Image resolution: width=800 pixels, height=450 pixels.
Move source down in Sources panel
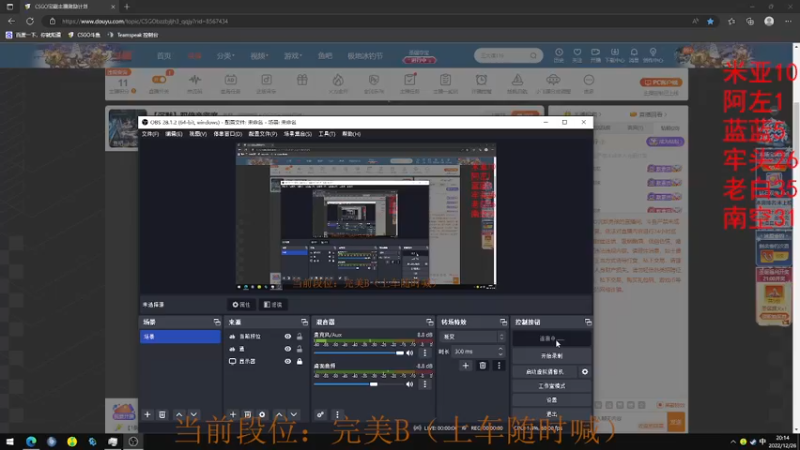point(294,414)
